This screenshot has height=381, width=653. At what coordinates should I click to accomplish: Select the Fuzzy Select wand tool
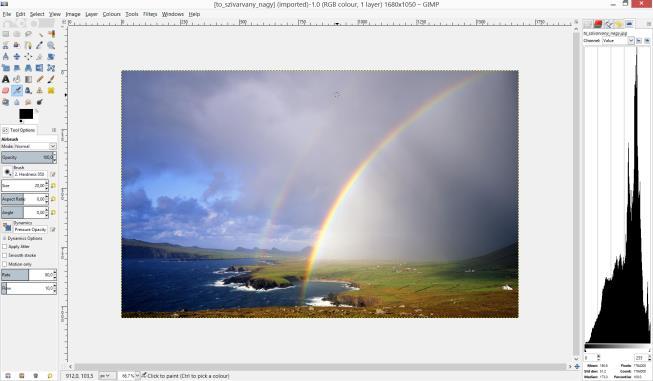40,35
